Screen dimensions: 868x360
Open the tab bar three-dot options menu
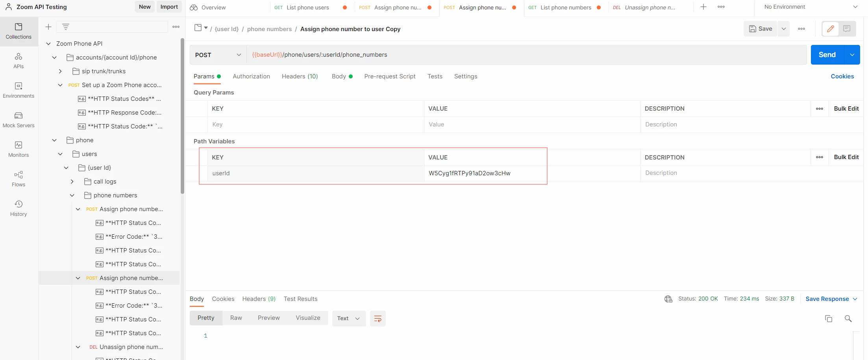pos(721,7)
